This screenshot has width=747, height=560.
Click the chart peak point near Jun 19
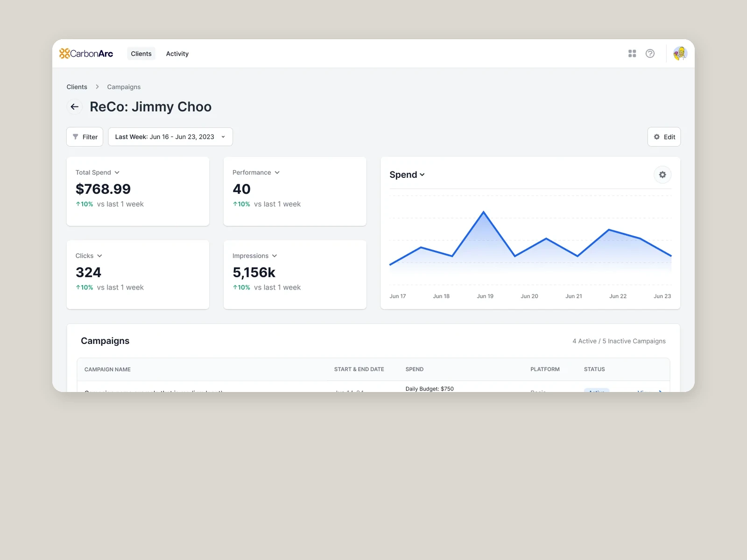coord(484,212)
